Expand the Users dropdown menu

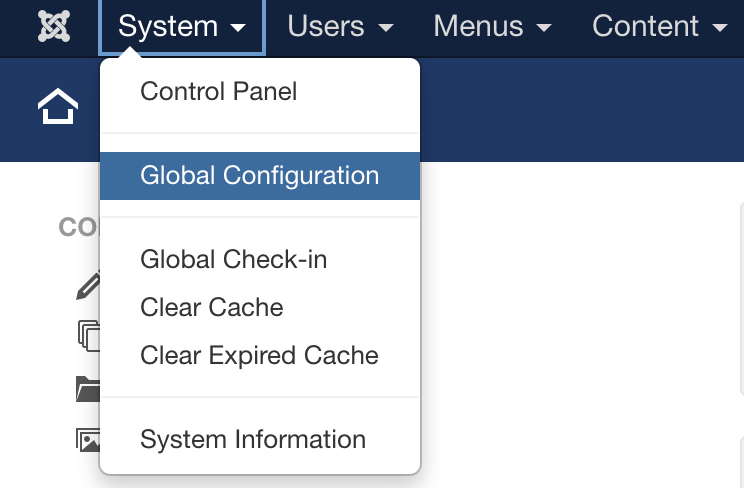point(340,27)
